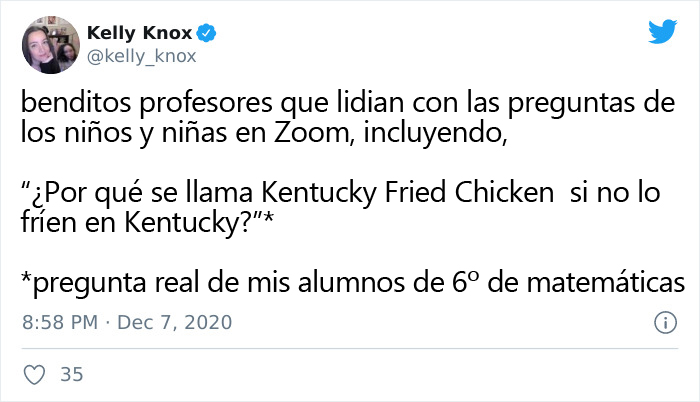Click the like count 35
The width and height of the screenshot is (700, 402).
click(71, 375)
